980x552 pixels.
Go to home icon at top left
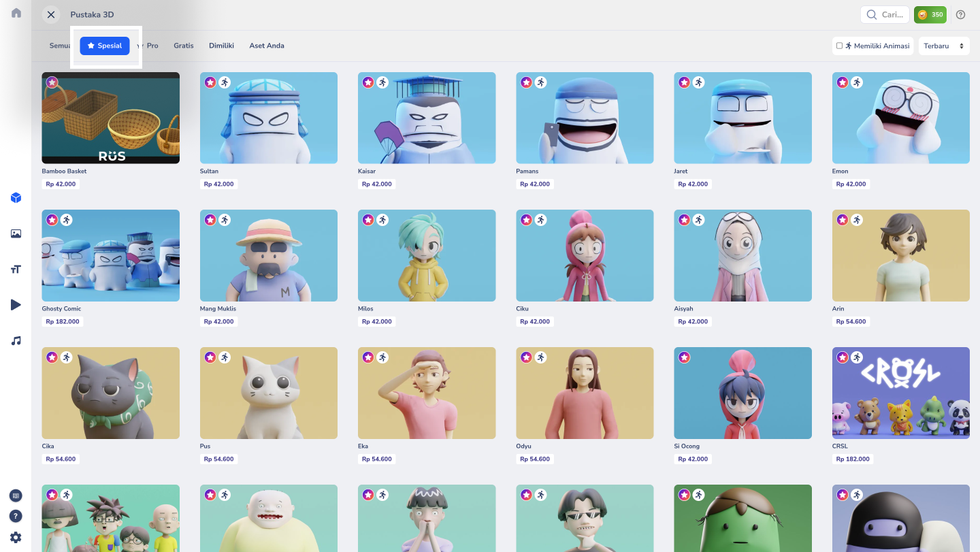(16, 13)
